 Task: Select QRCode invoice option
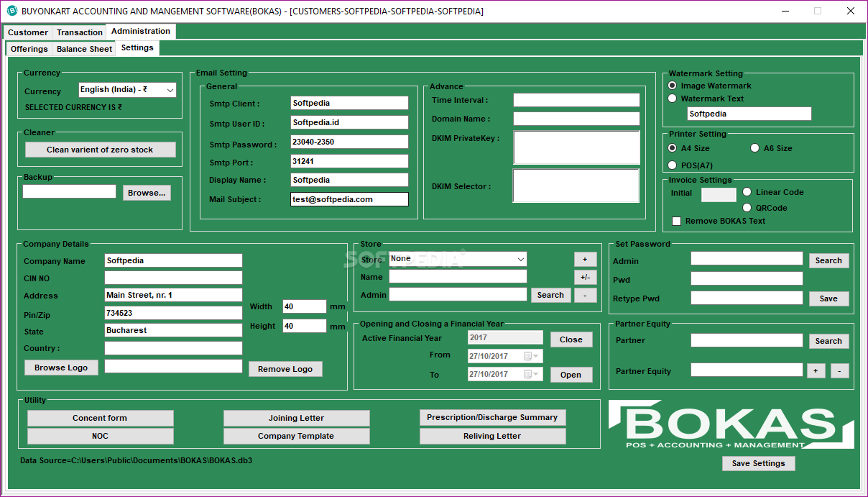747,208
